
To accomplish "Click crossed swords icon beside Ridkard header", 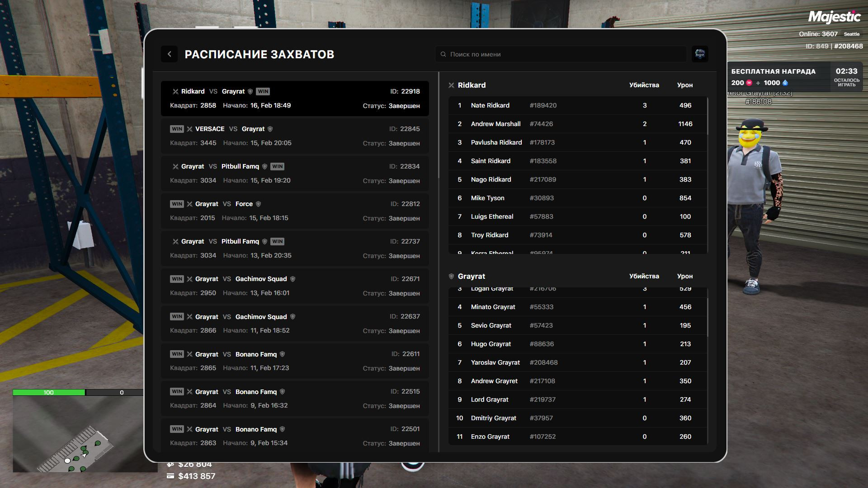I will tap(451, 85).
